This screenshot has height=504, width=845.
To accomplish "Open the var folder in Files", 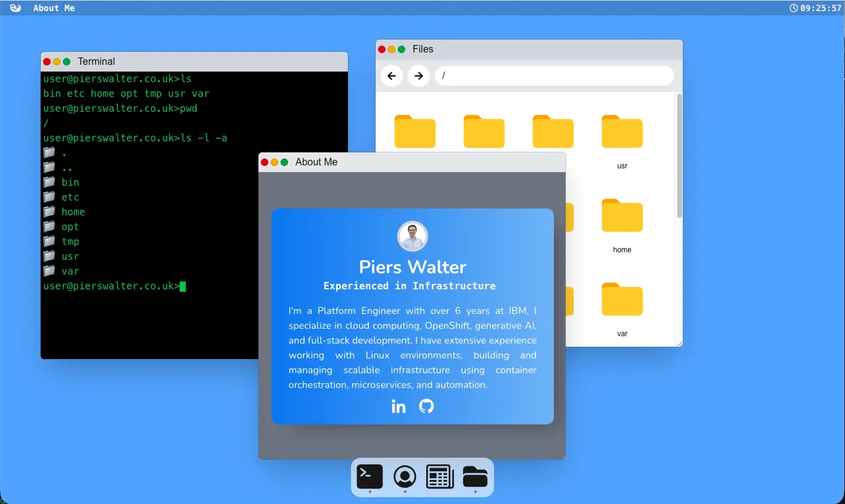I will pos(622,299).
